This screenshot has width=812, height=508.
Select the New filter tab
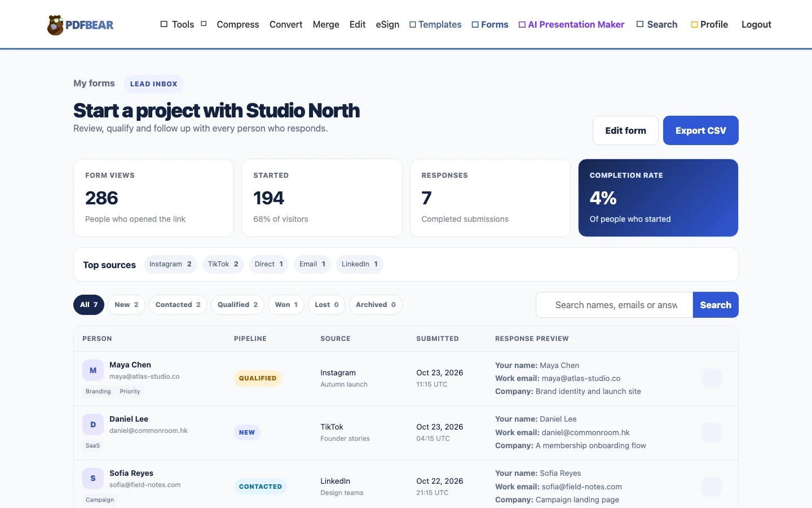coord(126,305)
